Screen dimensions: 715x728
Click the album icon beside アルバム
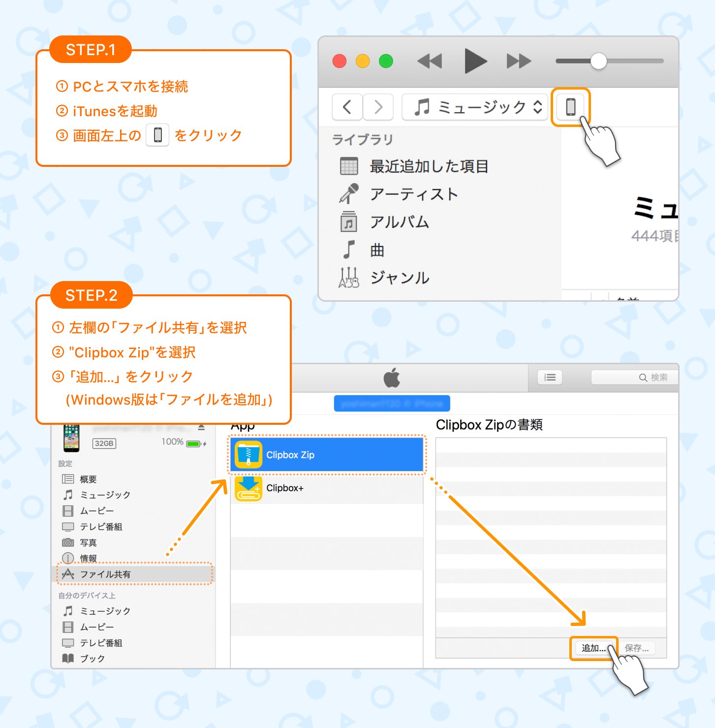pyautogui.click(x=349, y=222)
